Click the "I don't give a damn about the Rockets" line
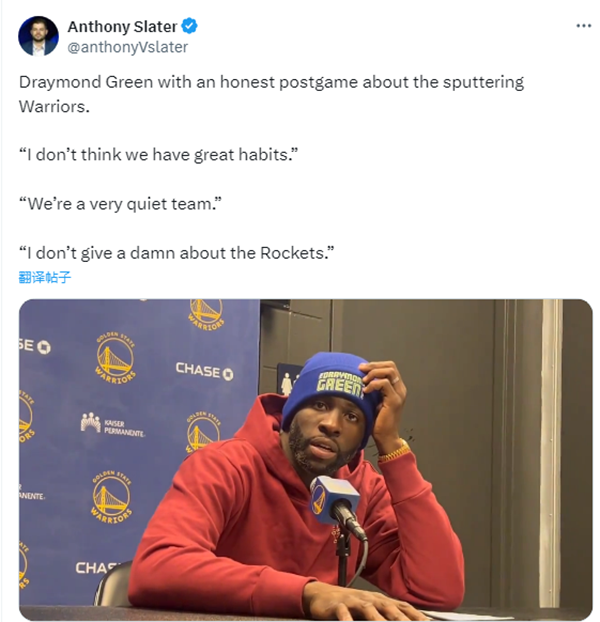The height and width of the screenshot is (622, 600). (x=176, y=253)
